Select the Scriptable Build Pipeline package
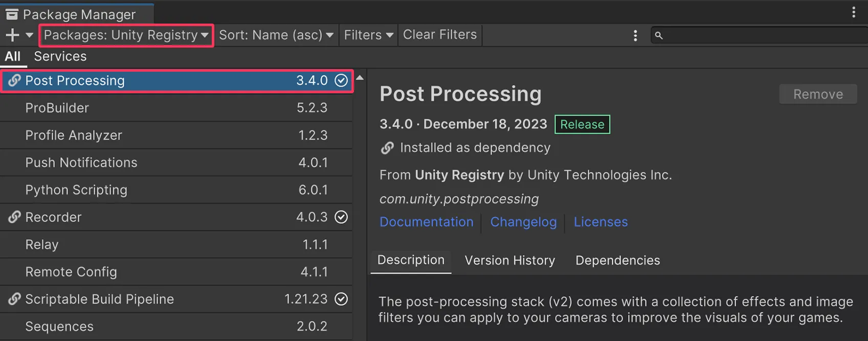868x341 pixels. [176, 299]
